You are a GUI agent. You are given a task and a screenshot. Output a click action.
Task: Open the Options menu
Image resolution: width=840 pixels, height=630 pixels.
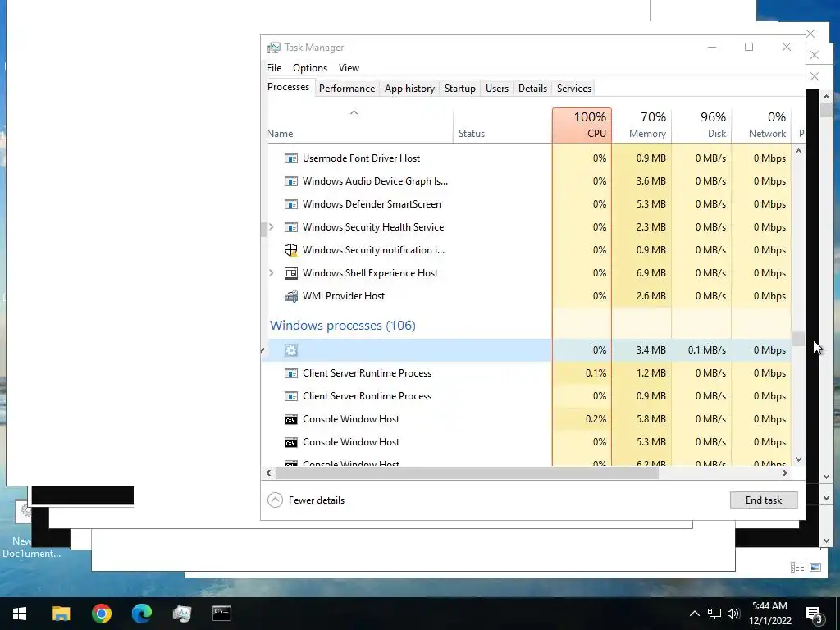(309, 68)
